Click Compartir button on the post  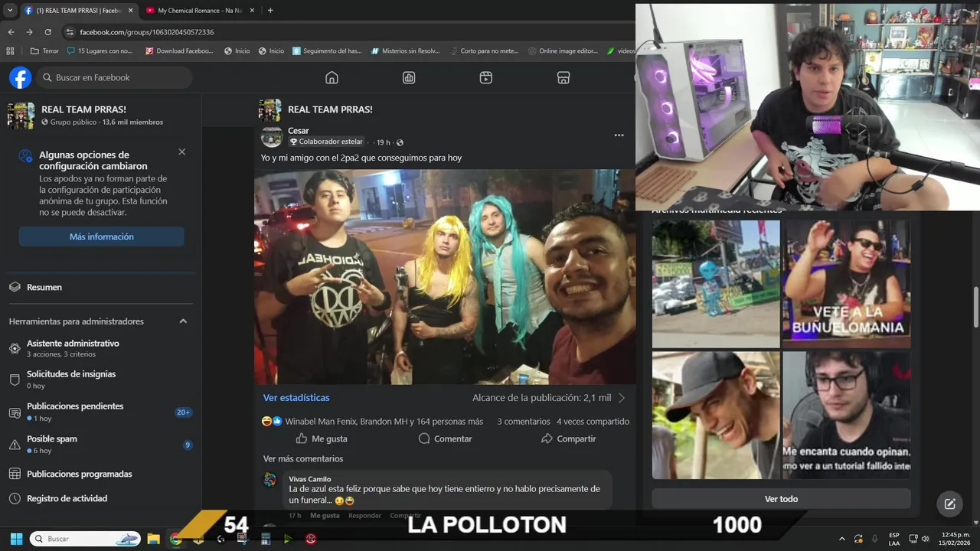tap(568, 439)
